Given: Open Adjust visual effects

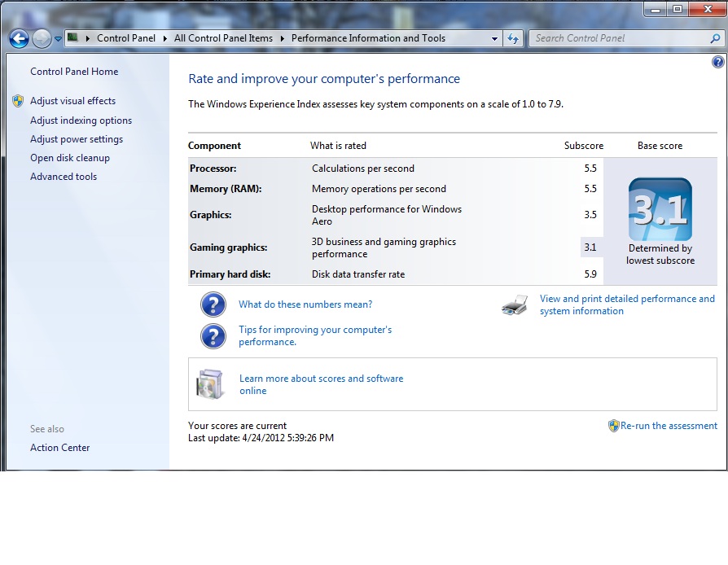Looking at the screenshot, I should coord(73,101).
